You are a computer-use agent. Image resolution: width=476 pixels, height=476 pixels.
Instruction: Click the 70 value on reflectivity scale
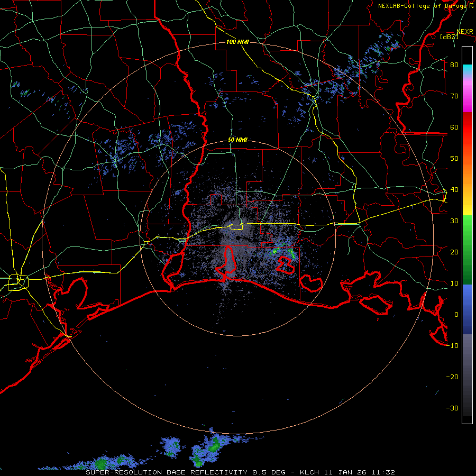click(454, 96)
